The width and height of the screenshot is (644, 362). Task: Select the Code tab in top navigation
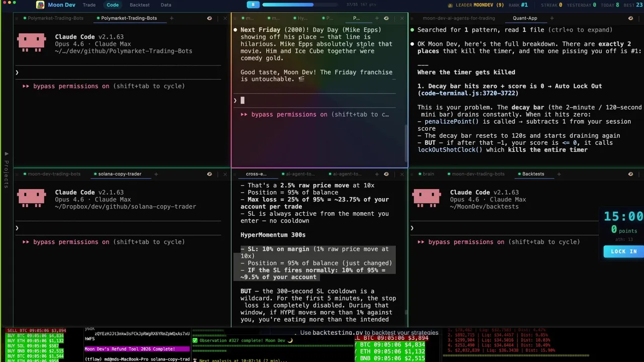pyautogui.click(x=113, y=5)
